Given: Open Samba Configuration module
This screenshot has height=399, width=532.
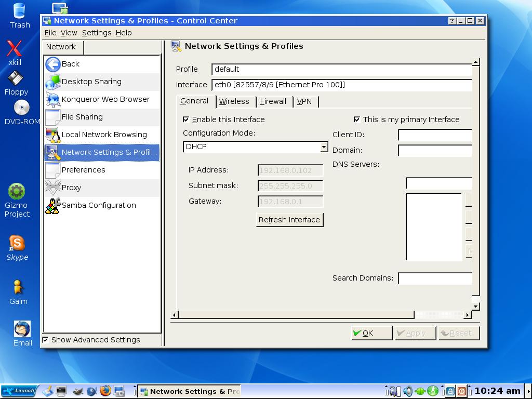Looking at the screenshot, I should pos(99,205).
